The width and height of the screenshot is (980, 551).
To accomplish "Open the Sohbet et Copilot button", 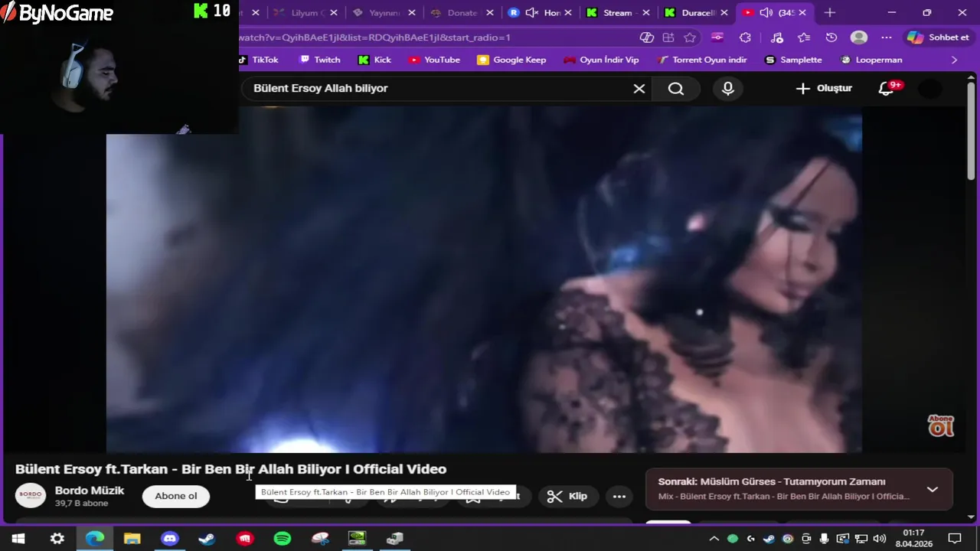I will point(938,37).
